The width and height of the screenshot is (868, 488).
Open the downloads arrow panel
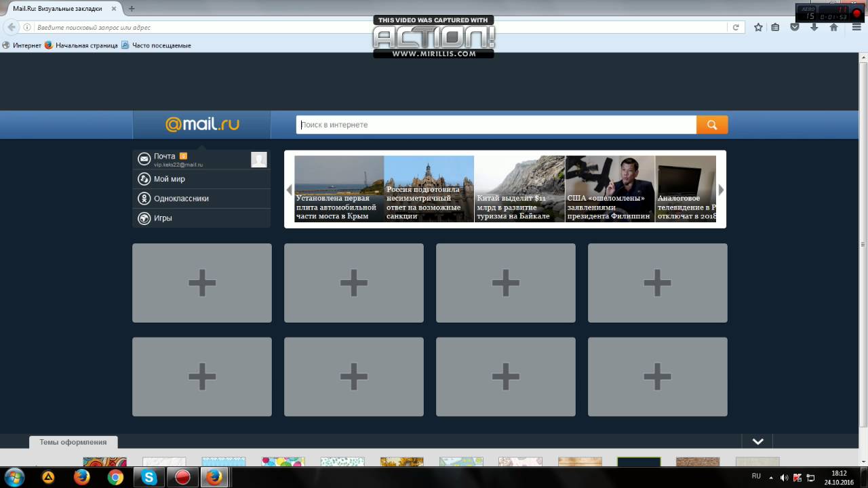point(814,27)
